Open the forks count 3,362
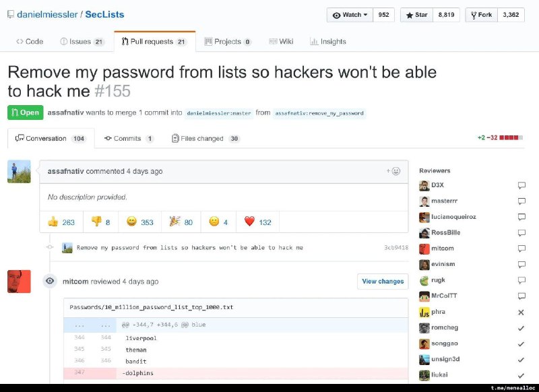 tap(511, 15)
